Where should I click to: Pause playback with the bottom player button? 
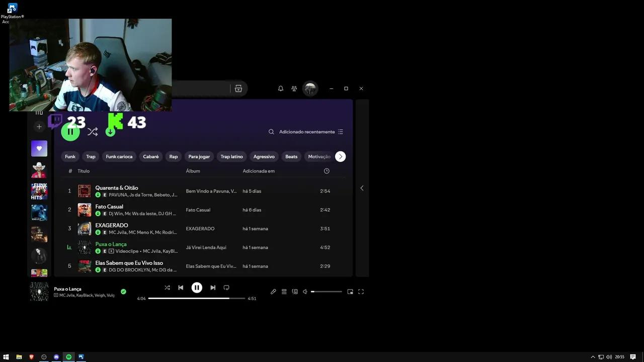[x=197, y=288]
